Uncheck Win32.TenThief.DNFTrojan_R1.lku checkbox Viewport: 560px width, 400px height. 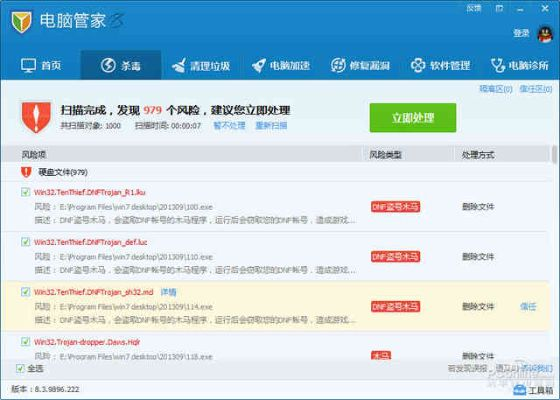pos(25,192)
